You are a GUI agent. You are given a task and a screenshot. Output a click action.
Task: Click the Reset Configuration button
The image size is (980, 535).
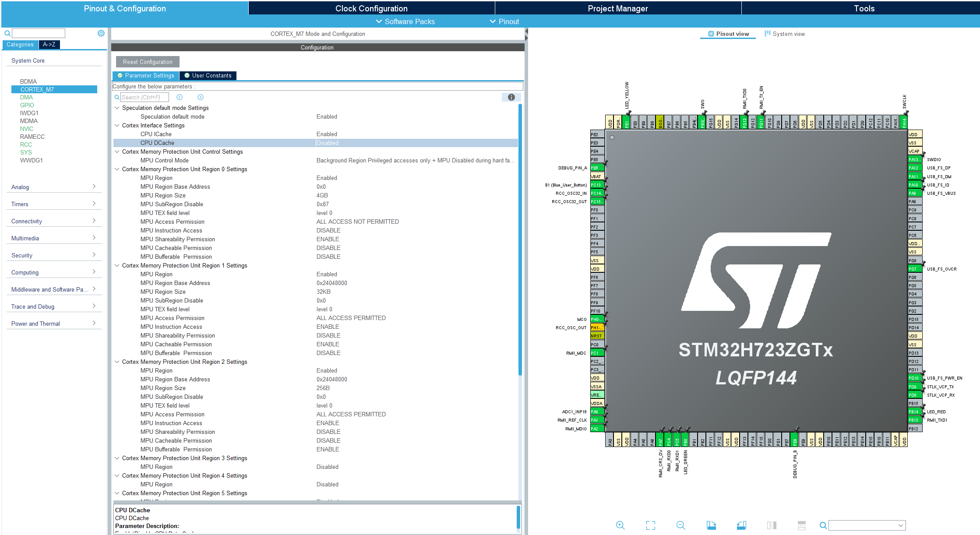tap(147, 61)
